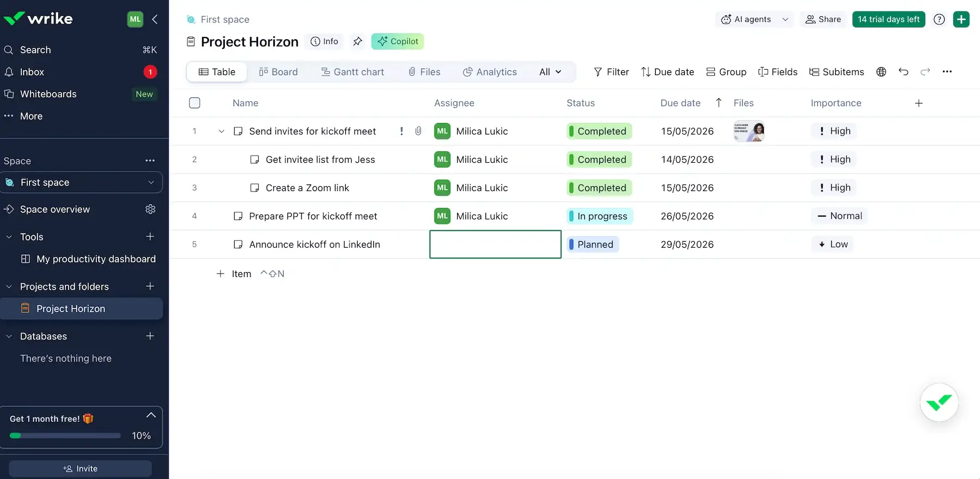Switch to the Table view tab
The height and width of the screenshot is (479, 980).
pyautogui.click(x=217, y=72)
